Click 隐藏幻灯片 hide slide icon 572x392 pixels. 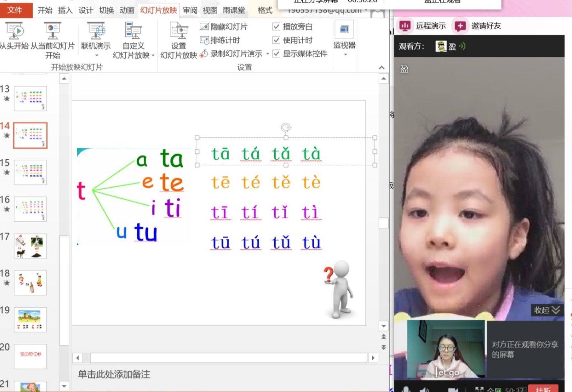point(204,27)
